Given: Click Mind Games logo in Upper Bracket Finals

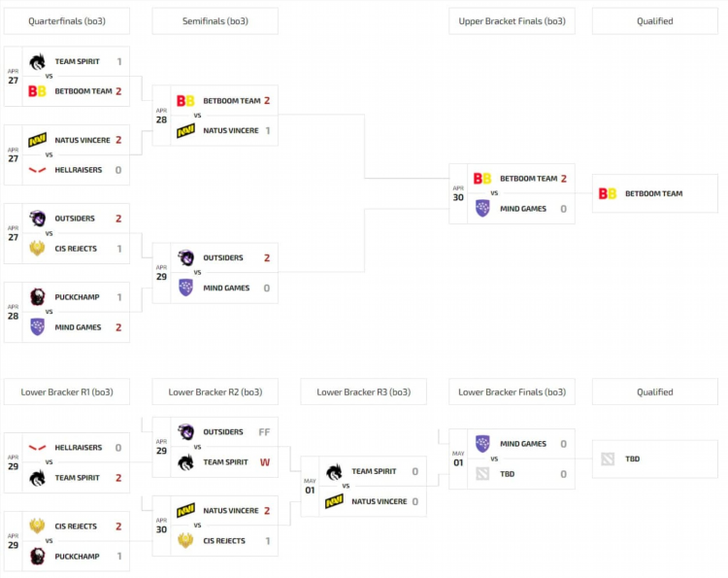Looking at the screenshot, I should 482,208.
